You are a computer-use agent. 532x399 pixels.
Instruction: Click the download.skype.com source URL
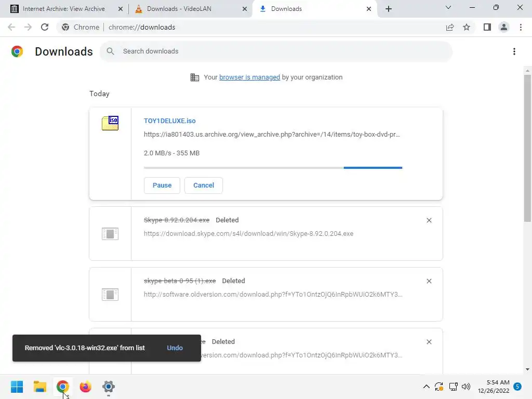point(248,233)
